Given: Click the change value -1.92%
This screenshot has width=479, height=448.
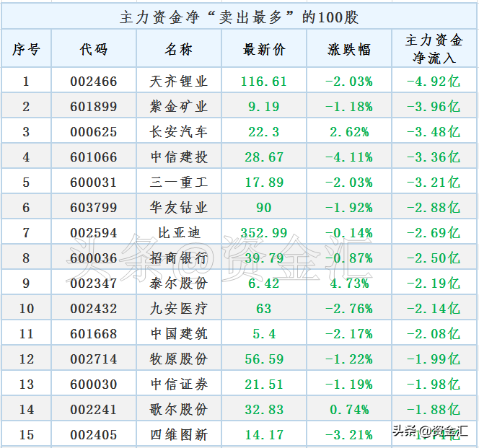Looking at the screenshot, I should tap(349, 208).
